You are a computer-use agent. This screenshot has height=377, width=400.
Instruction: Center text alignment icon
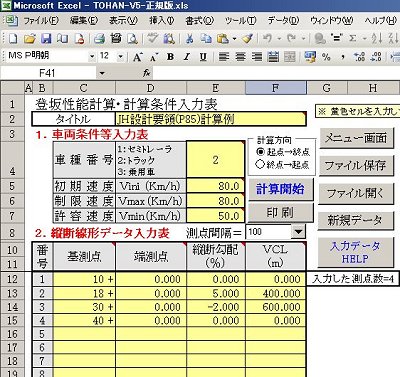[x=240, y=57]
